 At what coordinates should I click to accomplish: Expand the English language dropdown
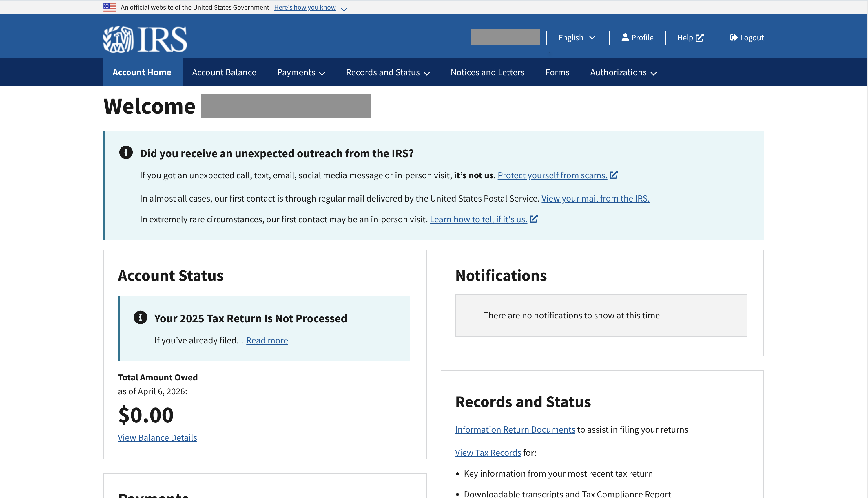tap(577, 37)
